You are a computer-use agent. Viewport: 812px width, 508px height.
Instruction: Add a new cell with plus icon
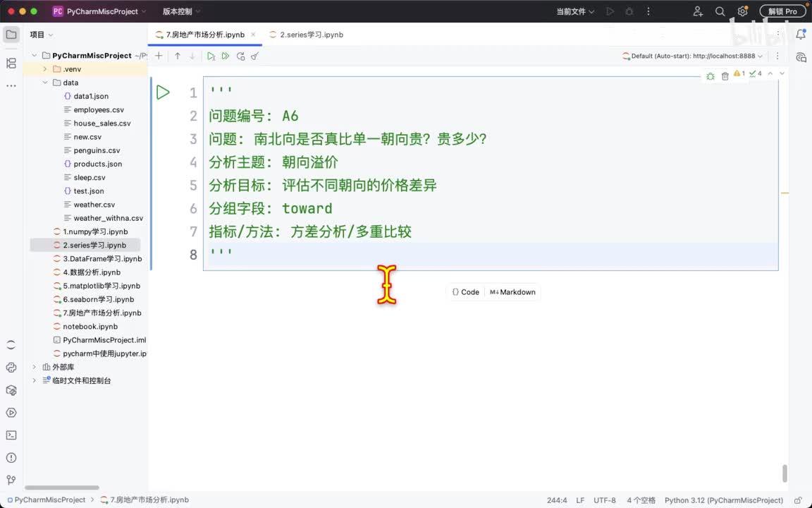[x=159, y=56]
